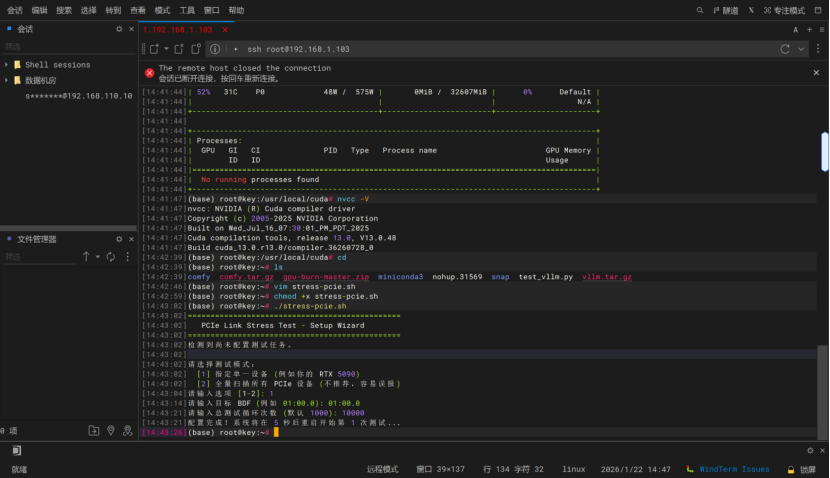Click the reconnect refresh icon in address bar

pos(785,48)
